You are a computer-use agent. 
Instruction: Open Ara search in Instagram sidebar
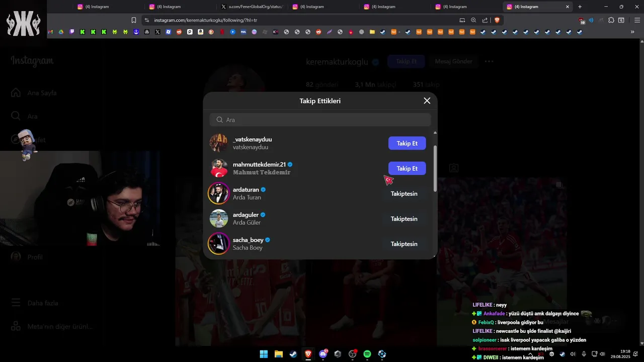(x=24, y=116)
